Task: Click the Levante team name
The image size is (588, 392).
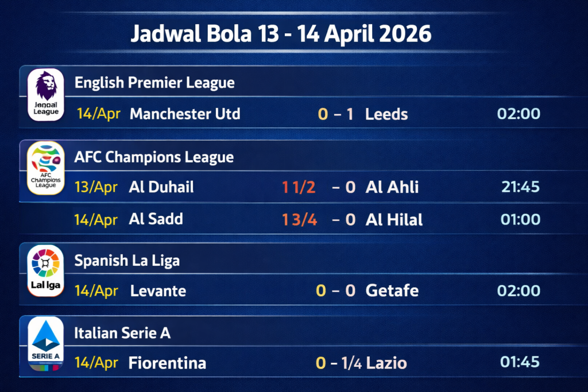Action: pos(158,291)
